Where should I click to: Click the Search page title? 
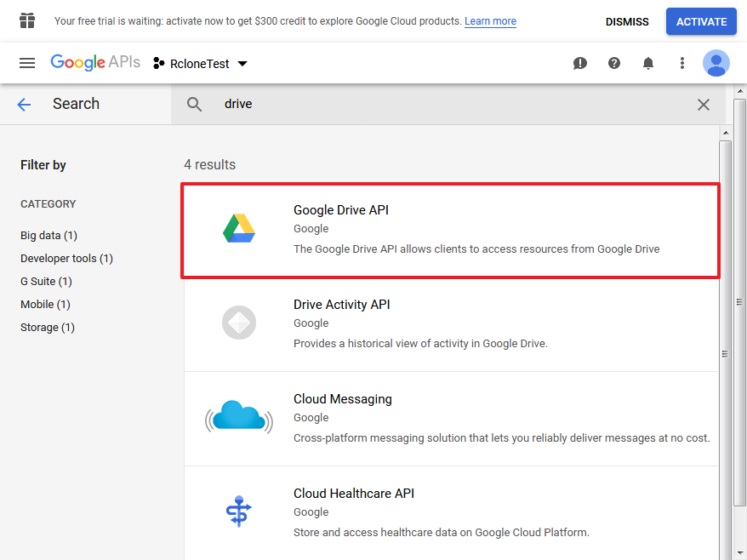click(x=77, y=104)
